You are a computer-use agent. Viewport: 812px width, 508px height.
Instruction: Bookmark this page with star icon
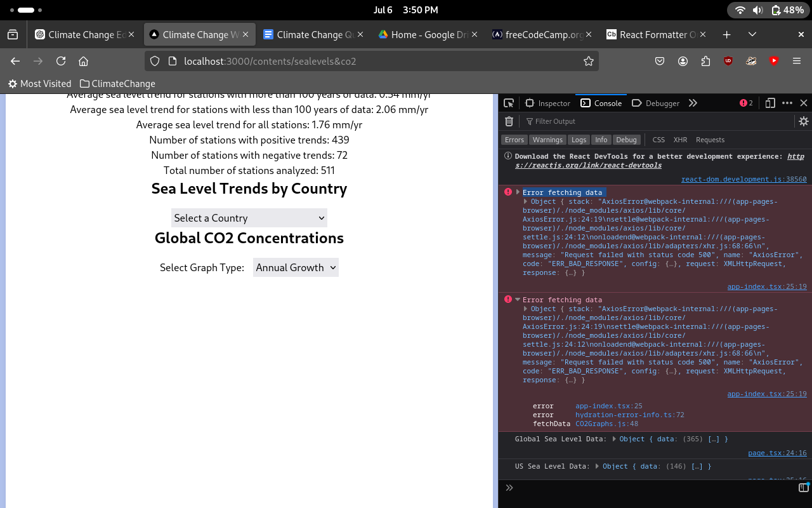coord(588,61)
